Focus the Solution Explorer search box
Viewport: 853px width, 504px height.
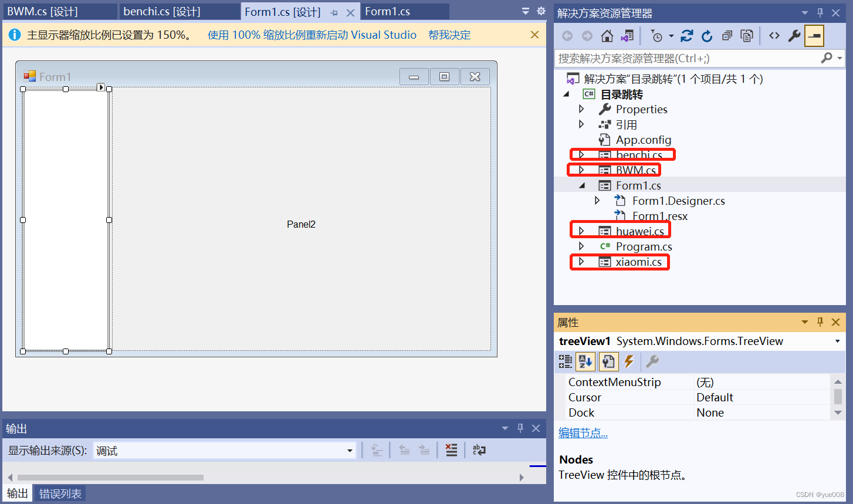click(x=687, y=58)
